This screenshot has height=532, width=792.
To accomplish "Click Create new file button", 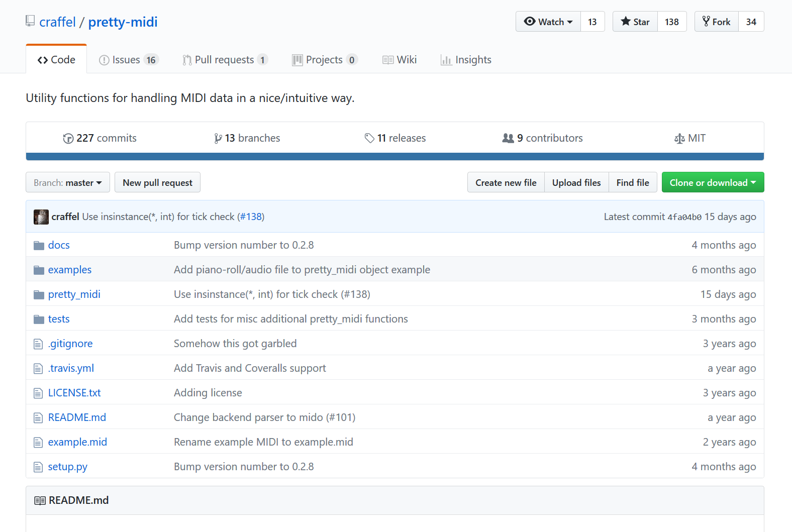I will coord(506,182).
